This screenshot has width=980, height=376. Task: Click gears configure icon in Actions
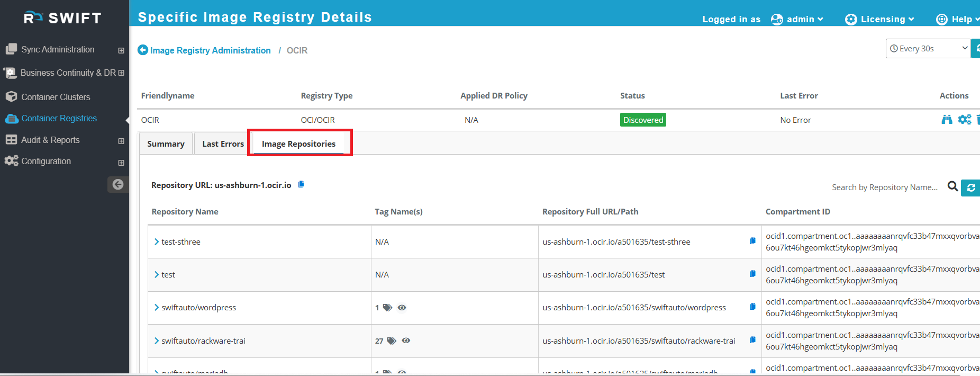[x=965, y=120]
